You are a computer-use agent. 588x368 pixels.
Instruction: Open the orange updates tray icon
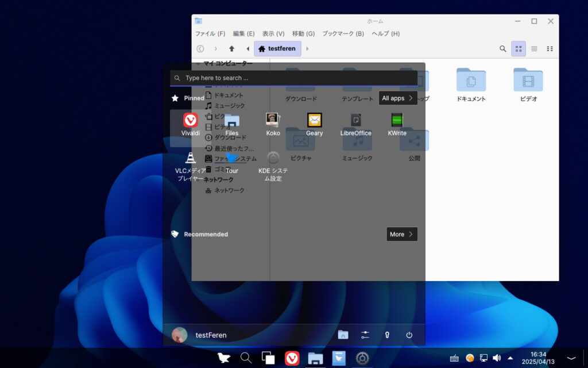(x=470, y=358)
